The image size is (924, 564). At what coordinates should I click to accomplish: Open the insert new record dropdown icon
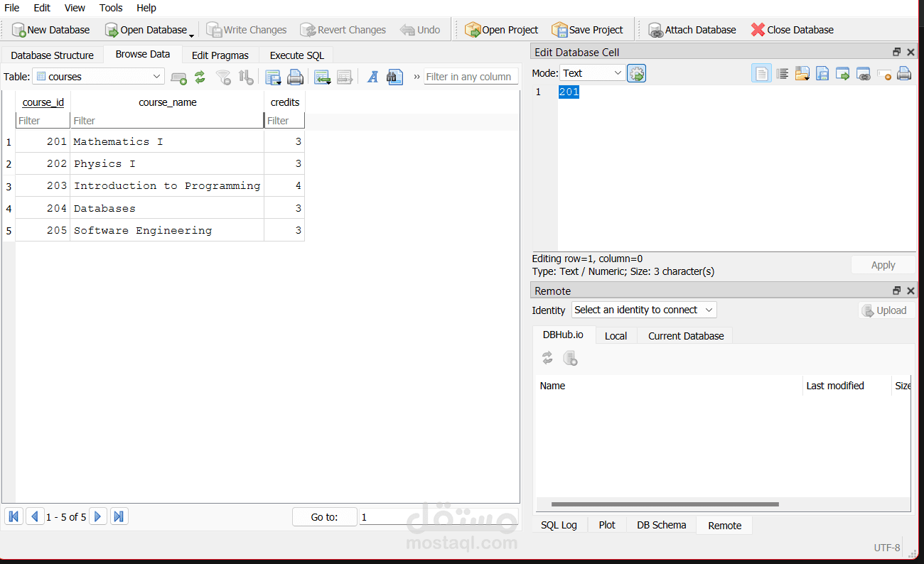click(x=323, y=77)
